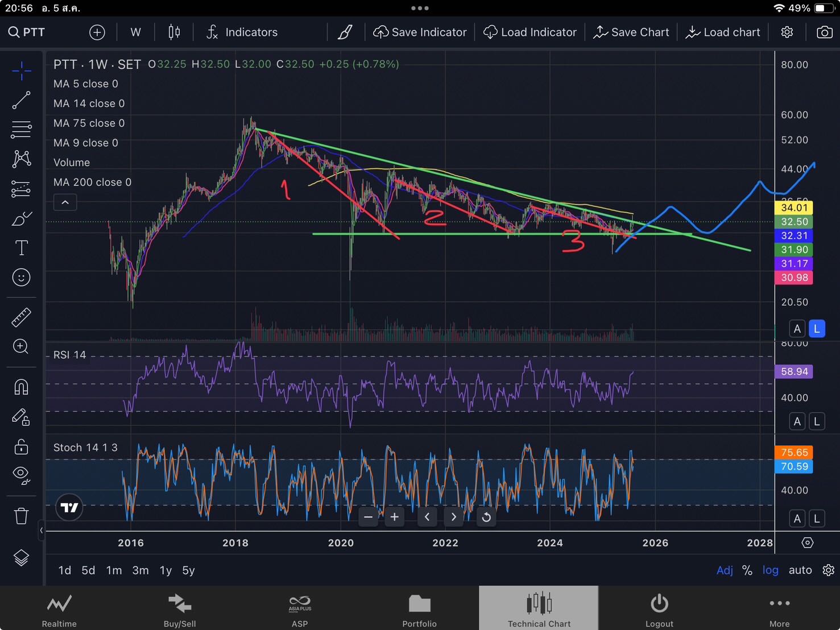Image resolution: width=840 pixels, height=630 pixels.
Task: Open the Portfolio tab
Action: (420, 609)
